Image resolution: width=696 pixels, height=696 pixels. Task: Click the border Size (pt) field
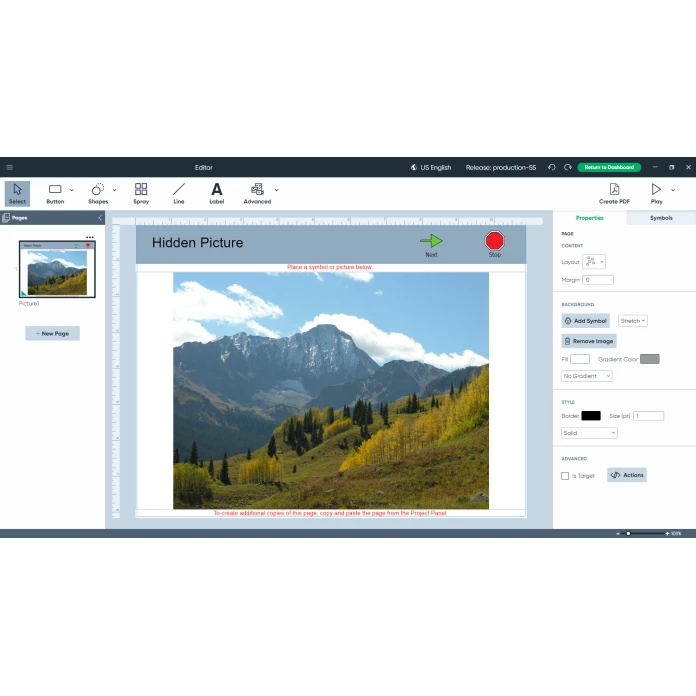point(648,416)
